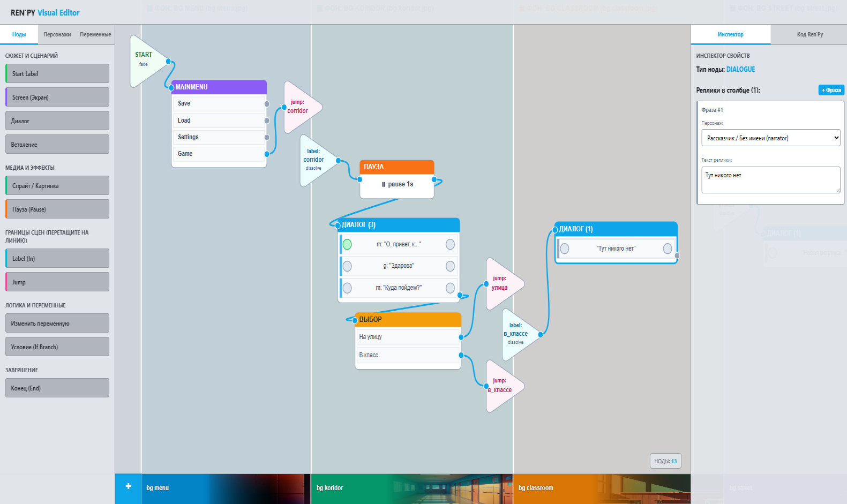The image size is (847, 504).
Task: Add a phrase with the "+ Фраза" button
Action: (831, 90)
